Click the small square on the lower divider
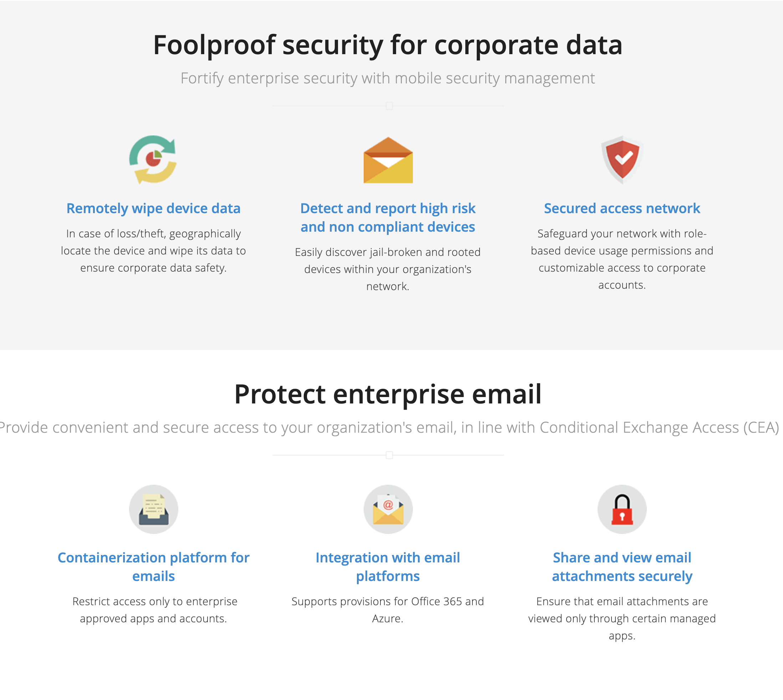Viewport: 783px width, 700px height. tap(389, 455)
